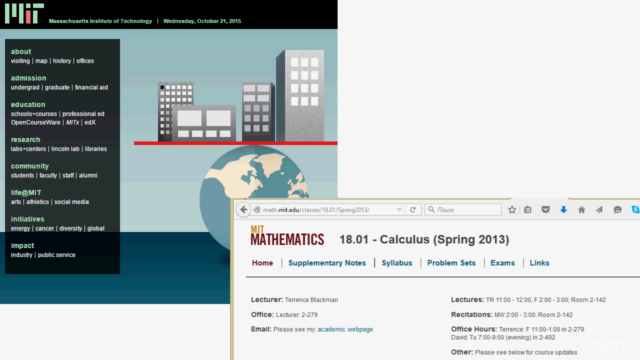Click the address bar URL
The width and height of the screenshot is (640, 360).
316,210
